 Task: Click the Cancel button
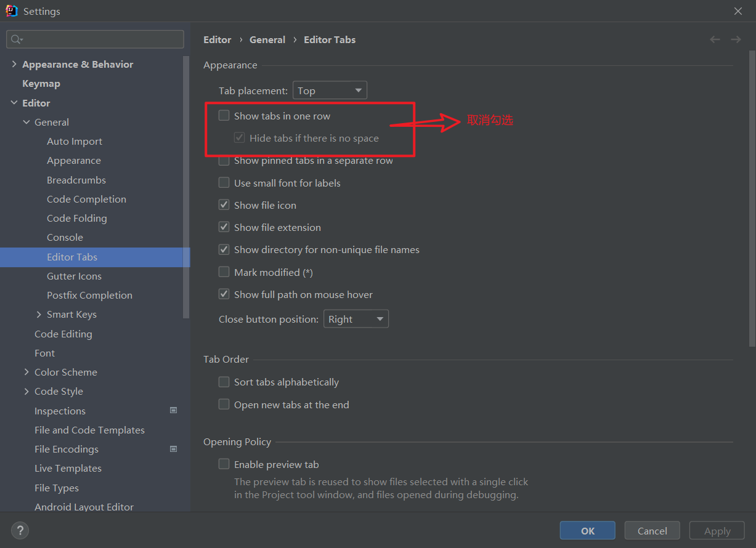pyautogui.click(x=652, y=531)
